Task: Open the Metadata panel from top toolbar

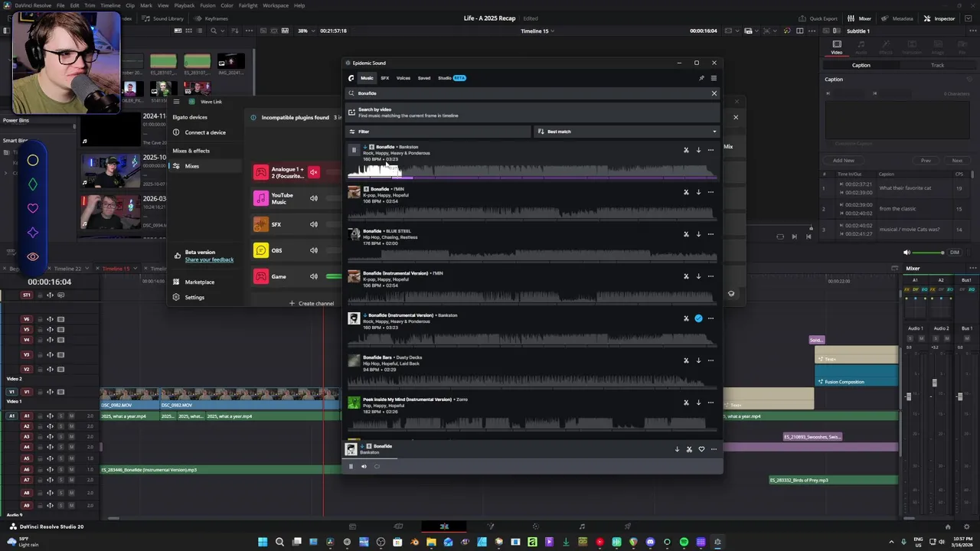Action: coord(897,18)
